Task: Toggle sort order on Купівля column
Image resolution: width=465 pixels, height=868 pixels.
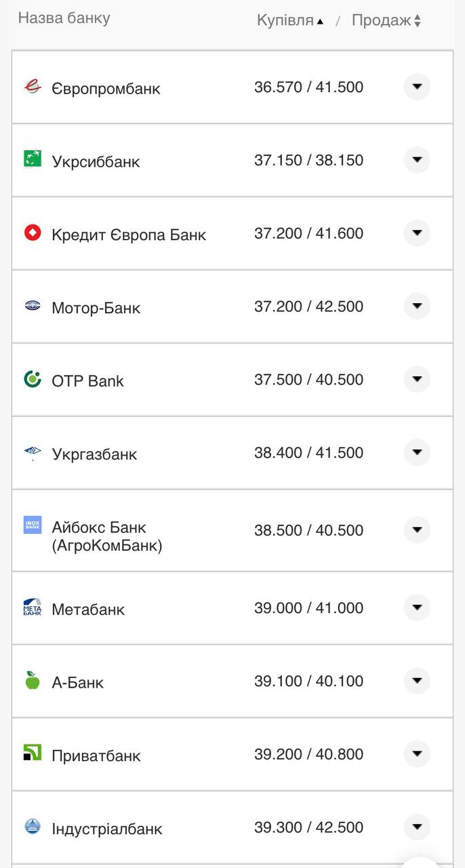Action: tap(289, 20)
